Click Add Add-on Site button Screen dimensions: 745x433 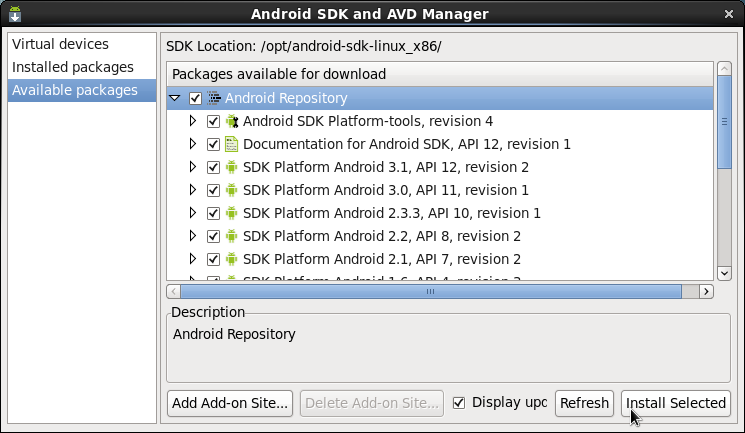tap(230, 404)
